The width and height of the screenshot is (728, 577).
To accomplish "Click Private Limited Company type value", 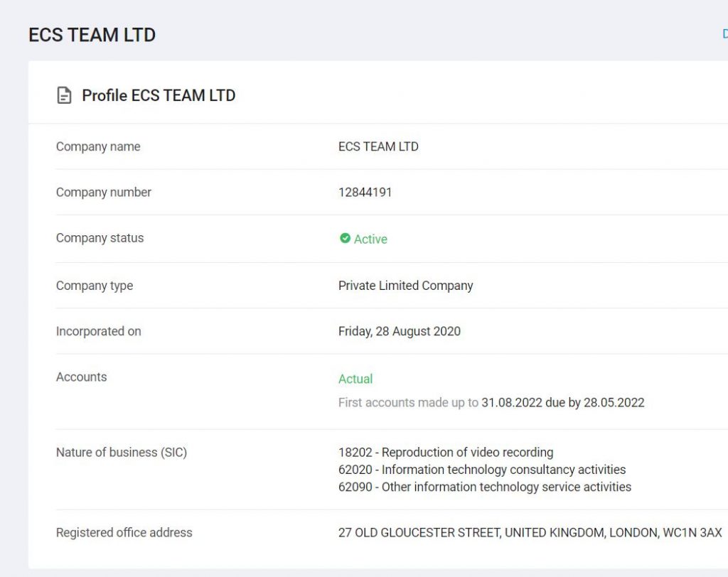I will (x=405, y=286).
